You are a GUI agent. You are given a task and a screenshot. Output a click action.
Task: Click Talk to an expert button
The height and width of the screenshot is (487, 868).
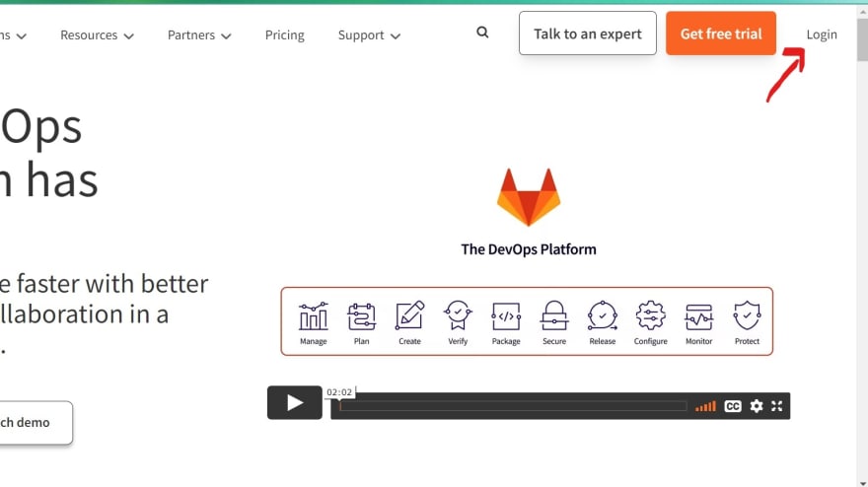tap(587, 34)
